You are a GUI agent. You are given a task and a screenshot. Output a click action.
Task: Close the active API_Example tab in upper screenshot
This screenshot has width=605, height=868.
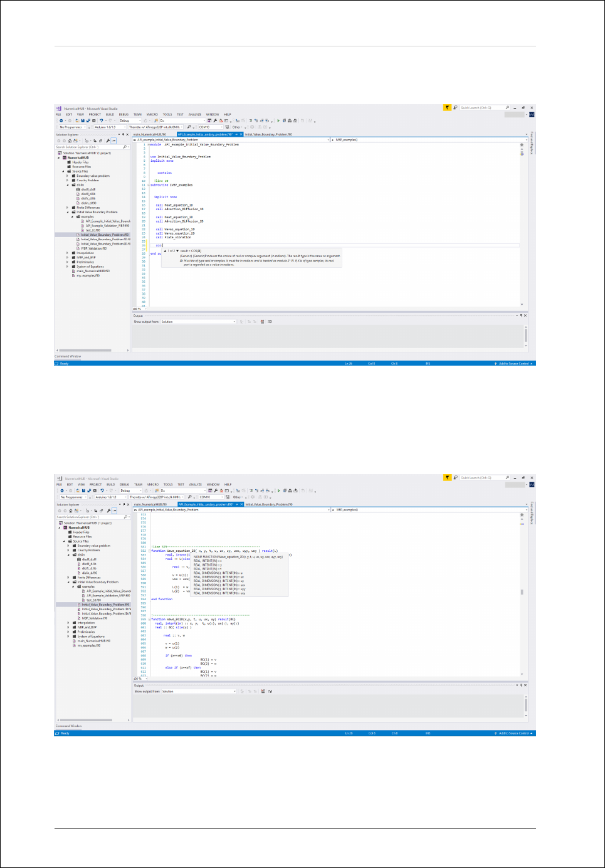click(x=241, y=134)
